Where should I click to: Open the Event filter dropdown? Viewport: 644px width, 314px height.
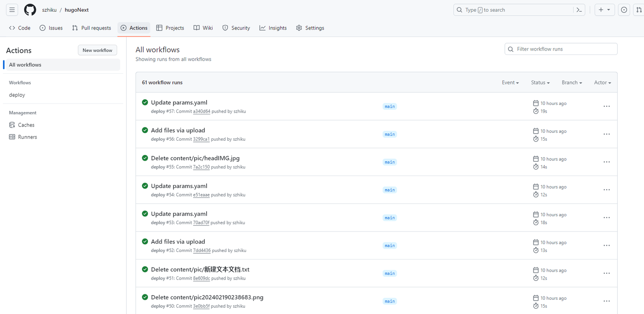click(x=510, y=82)
